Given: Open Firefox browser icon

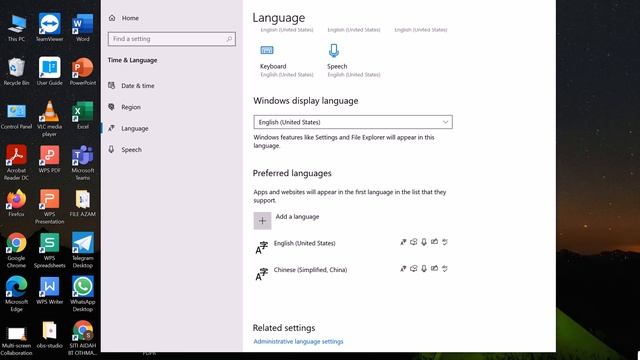Looking at the screenshot, I should 16,203.
